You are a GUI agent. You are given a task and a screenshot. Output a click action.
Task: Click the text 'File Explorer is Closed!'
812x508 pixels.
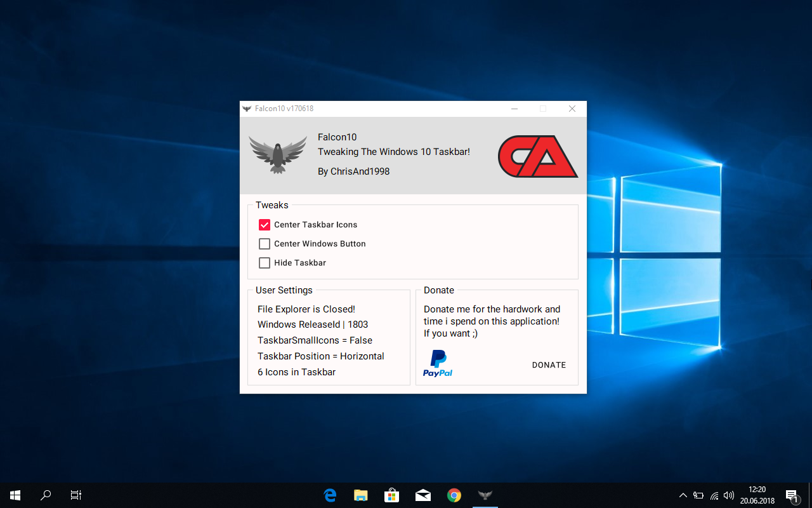click(x=306, y=309)
